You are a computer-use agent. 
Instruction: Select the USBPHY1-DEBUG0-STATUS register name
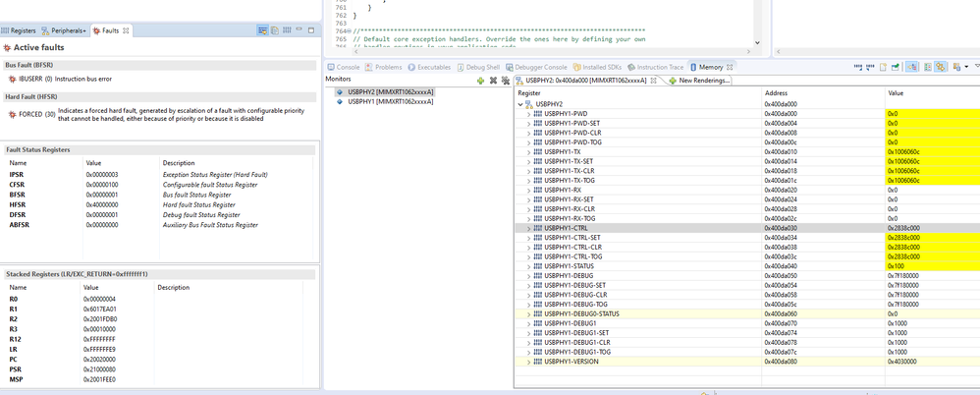(x=581, y=313)
